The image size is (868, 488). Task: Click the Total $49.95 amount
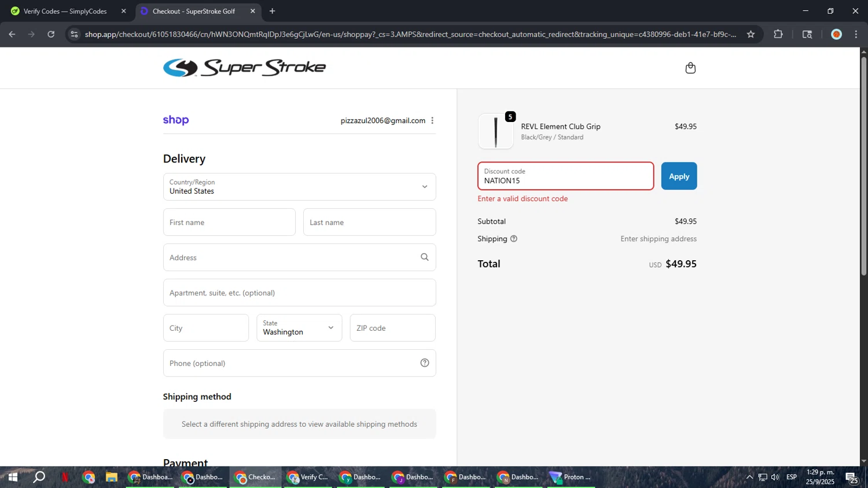(x=681, y=264)
